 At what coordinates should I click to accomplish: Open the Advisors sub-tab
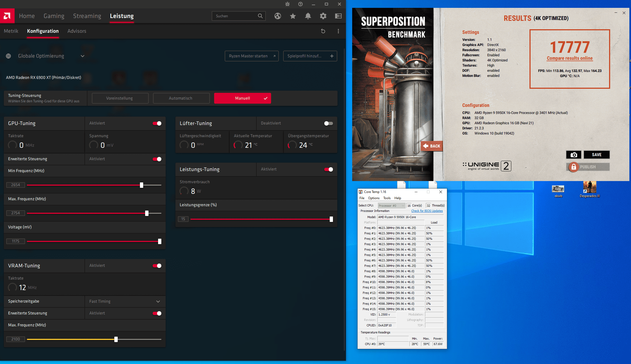coord(77,31)
